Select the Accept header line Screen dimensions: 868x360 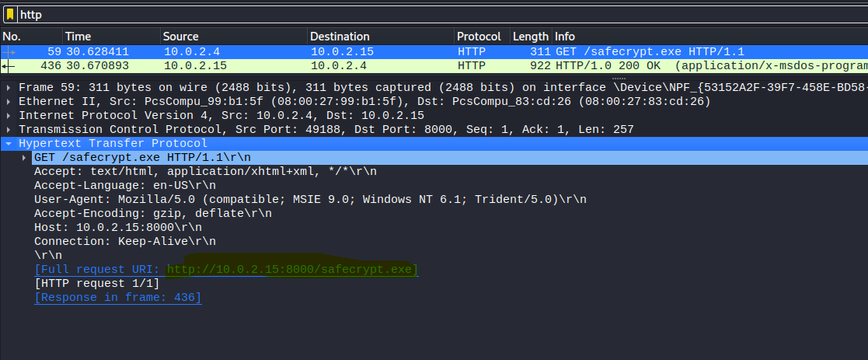click(205, 172)
